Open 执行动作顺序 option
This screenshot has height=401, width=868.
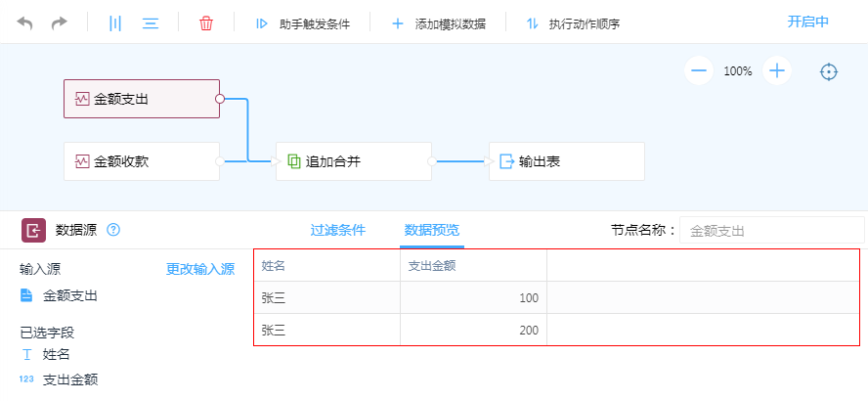click(x=573, y=23)
